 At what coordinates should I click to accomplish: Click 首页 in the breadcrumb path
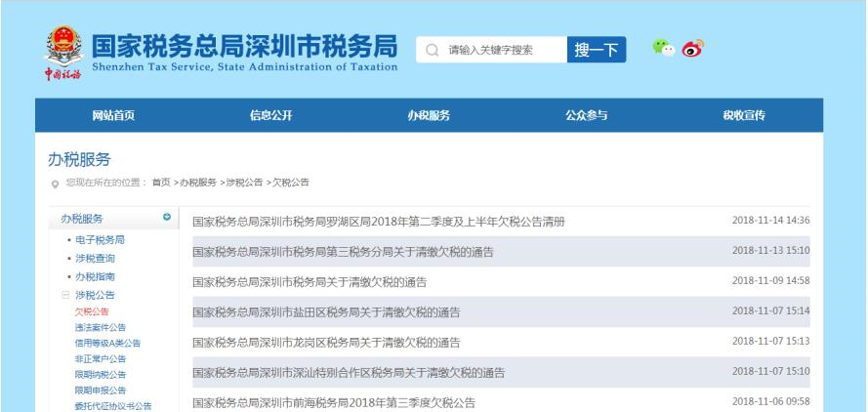tap(161, 183)
